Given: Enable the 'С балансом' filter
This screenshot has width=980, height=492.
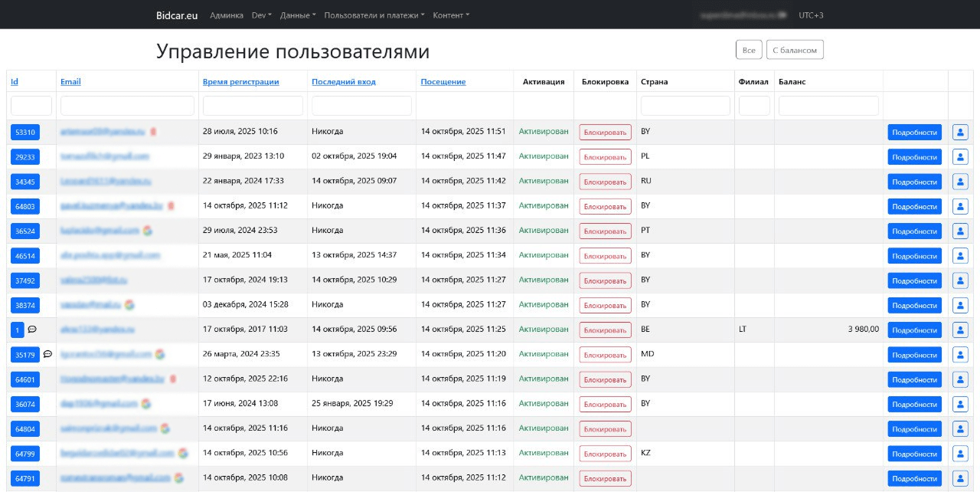Looking at the screenshot, I should (795, 48).
